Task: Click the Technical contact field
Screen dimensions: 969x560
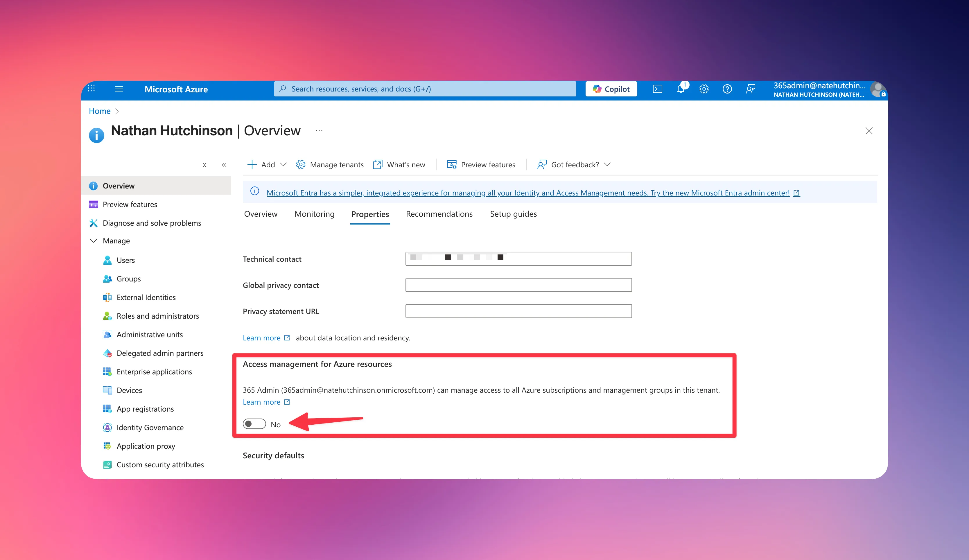Action: click(518, 259)
